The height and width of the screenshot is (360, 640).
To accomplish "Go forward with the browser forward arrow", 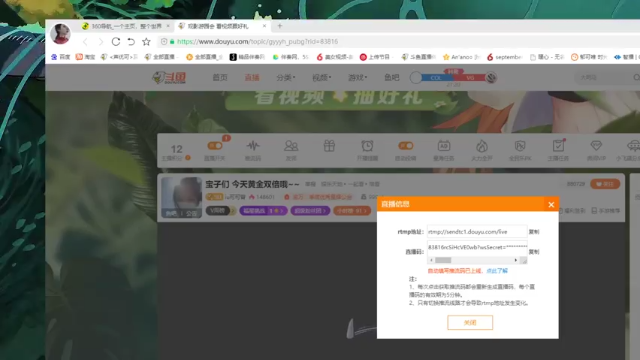I will [101, 42].
